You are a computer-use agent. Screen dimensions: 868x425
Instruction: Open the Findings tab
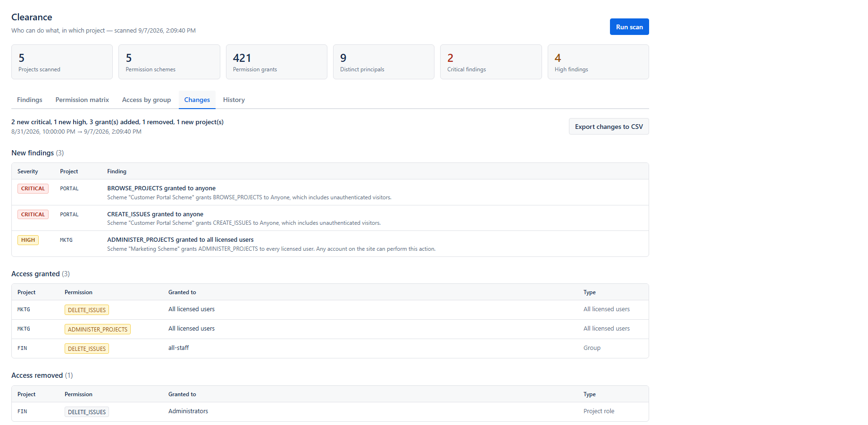pos(30,100)
